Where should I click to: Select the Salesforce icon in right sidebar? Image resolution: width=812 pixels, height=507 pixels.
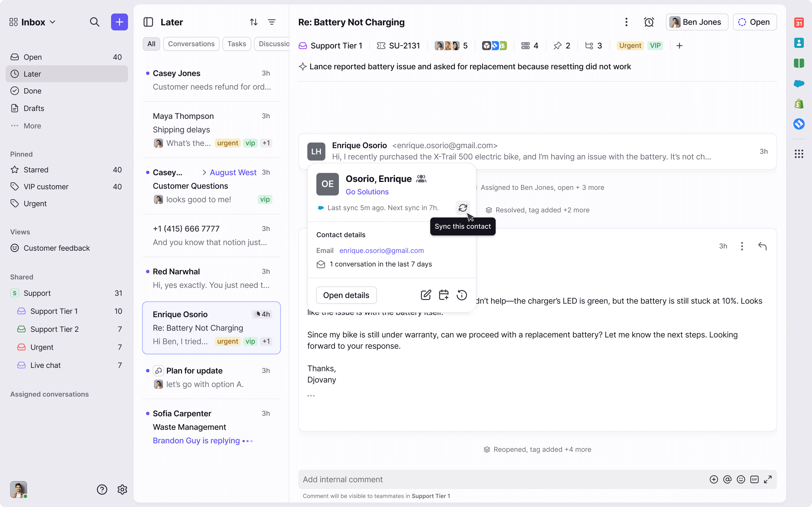coord(798,83)
